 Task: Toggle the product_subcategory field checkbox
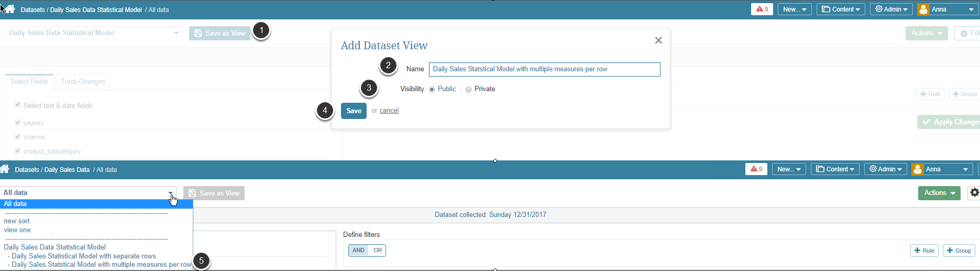click(x=18, y=150)
